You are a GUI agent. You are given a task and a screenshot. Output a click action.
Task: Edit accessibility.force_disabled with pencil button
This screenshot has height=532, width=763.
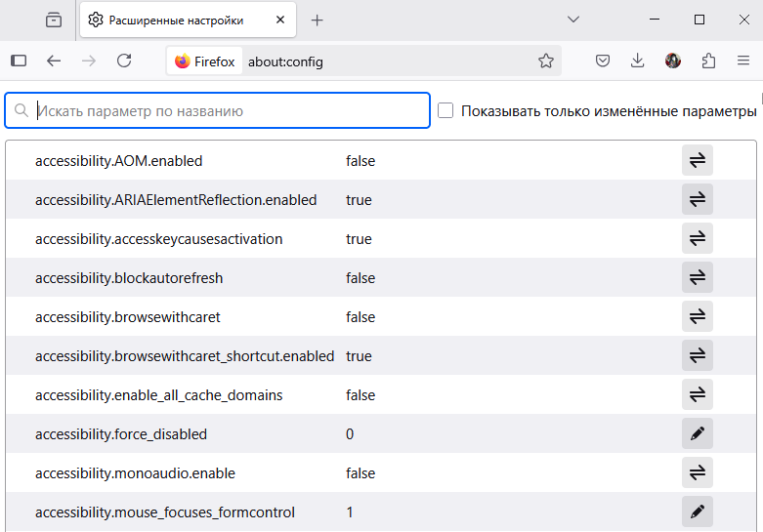click(697, 434)
